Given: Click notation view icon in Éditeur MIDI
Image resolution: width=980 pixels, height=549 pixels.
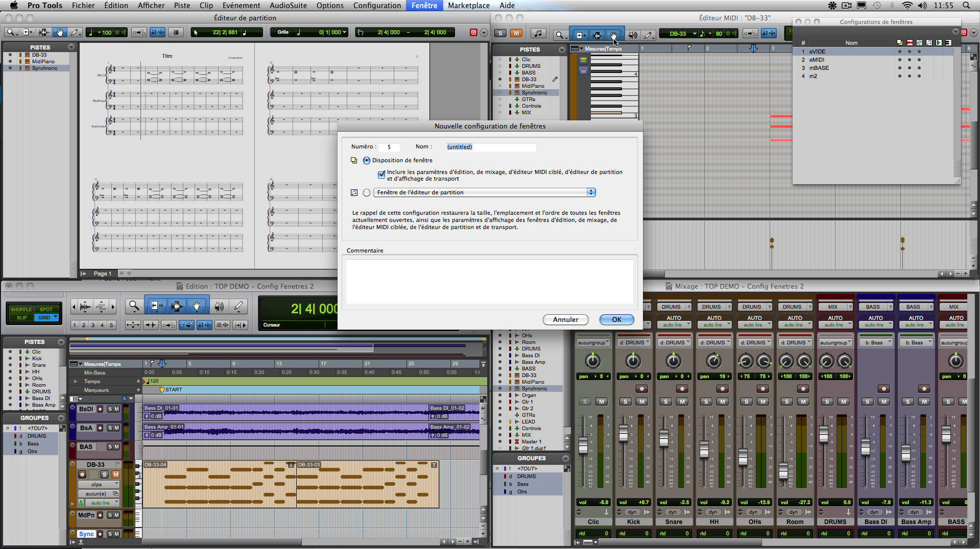Looking at the screenshot, I should pyautogui.click(x=538, y=34).
